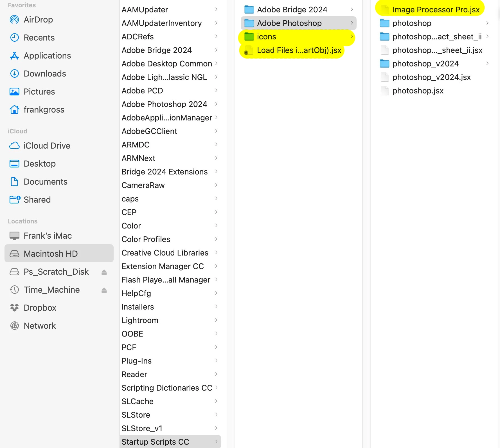Screen dimensions: 500x448
Task: Expand the AAMUpdater folder chevron
Action: (x=216, y=9)
